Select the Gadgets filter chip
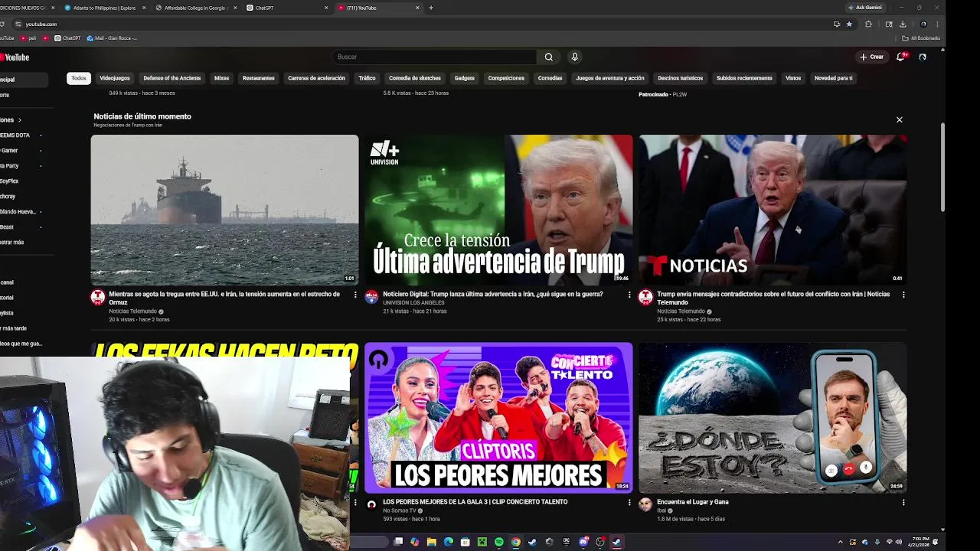Viewport: 980px width, 551px height. pos(465,78)
